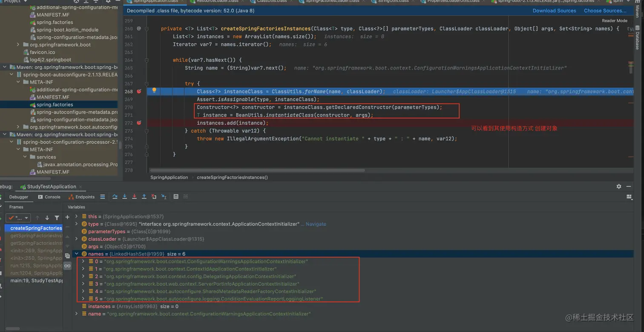644x332 pixels.
Task: Open the Evaluate Expression calculator icon
Action: 176,197
